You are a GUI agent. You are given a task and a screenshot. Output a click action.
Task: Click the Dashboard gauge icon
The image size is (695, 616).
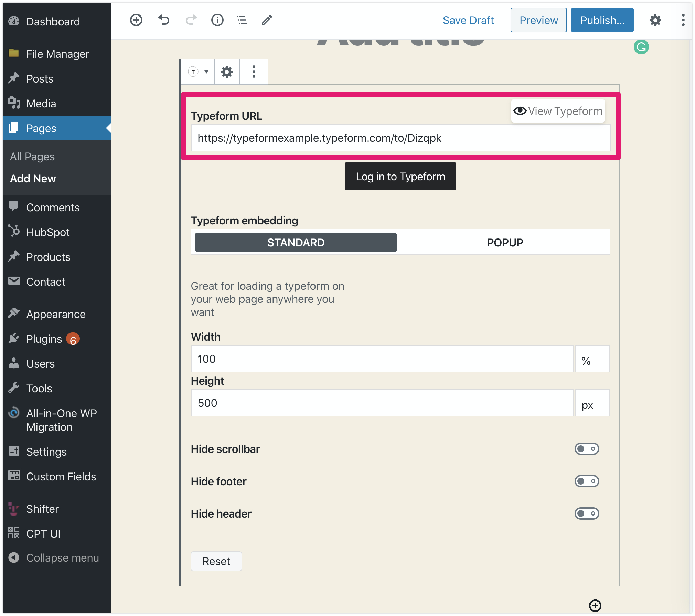click(14, 21)
